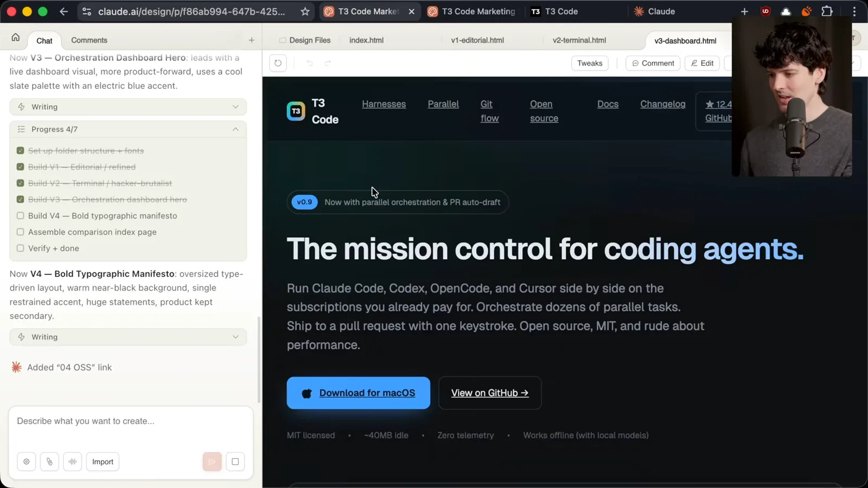This screenshot has width=868, height=488.
Task: Open the View on GitHub link
Action: pyautogui.click(x=490, y=393)
